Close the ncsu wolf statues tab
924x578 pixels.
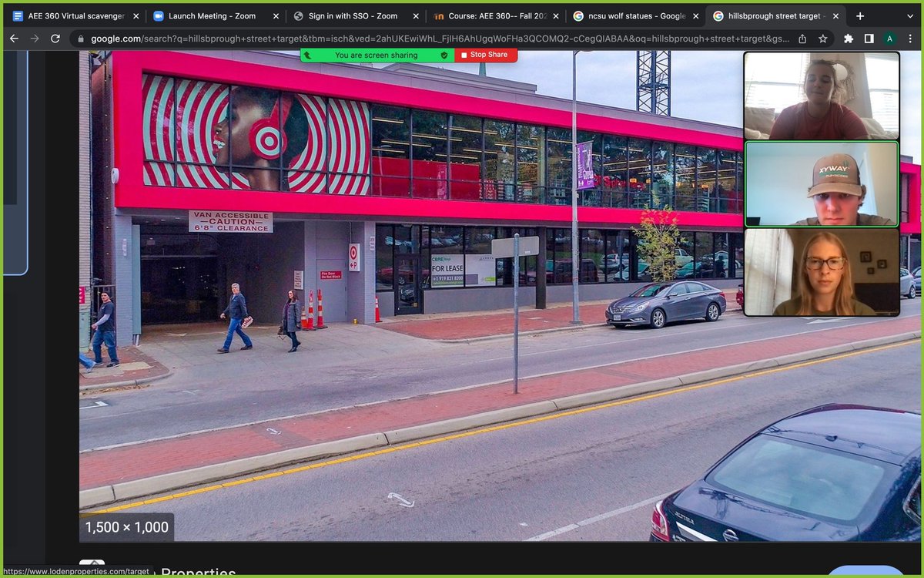coord(695,15)
